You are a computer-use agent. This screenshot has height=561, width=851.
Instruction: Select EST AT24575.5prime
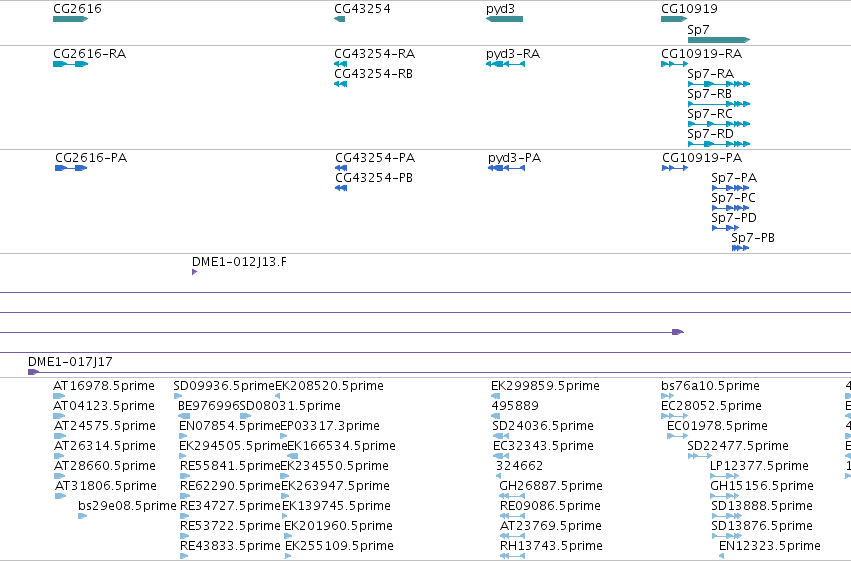[60, 436]
